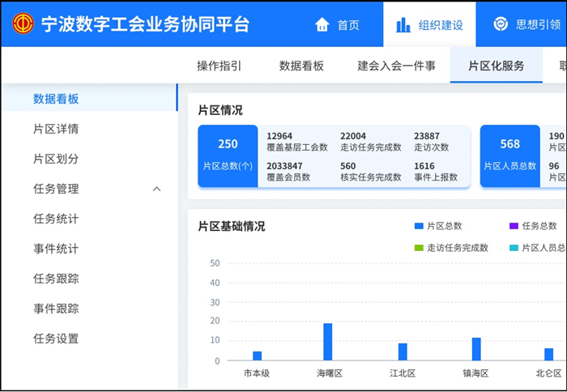Go to 片区划分 in sidebar
Viewport: 567px width, 392px height.
pos(56,160)
